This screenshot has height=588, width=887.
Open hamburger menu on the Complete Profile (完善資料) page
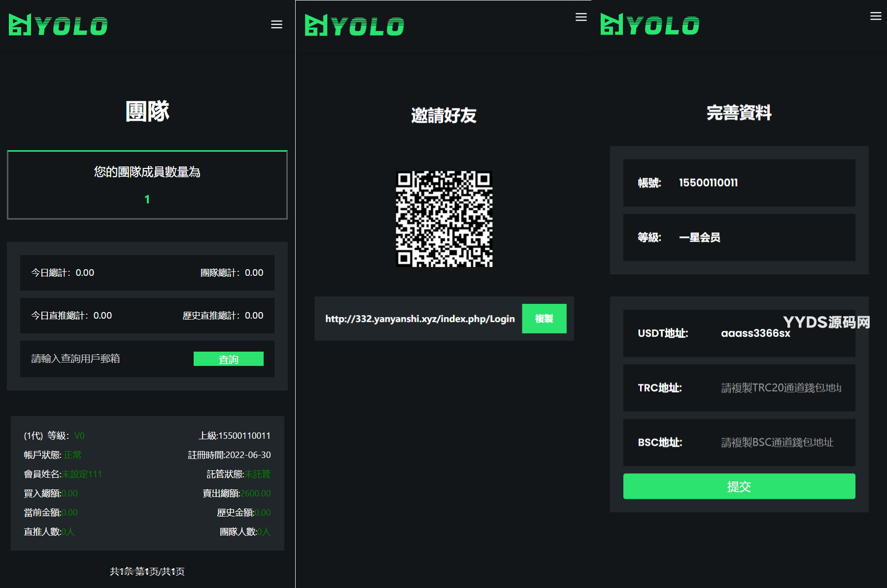click(875, 16)
